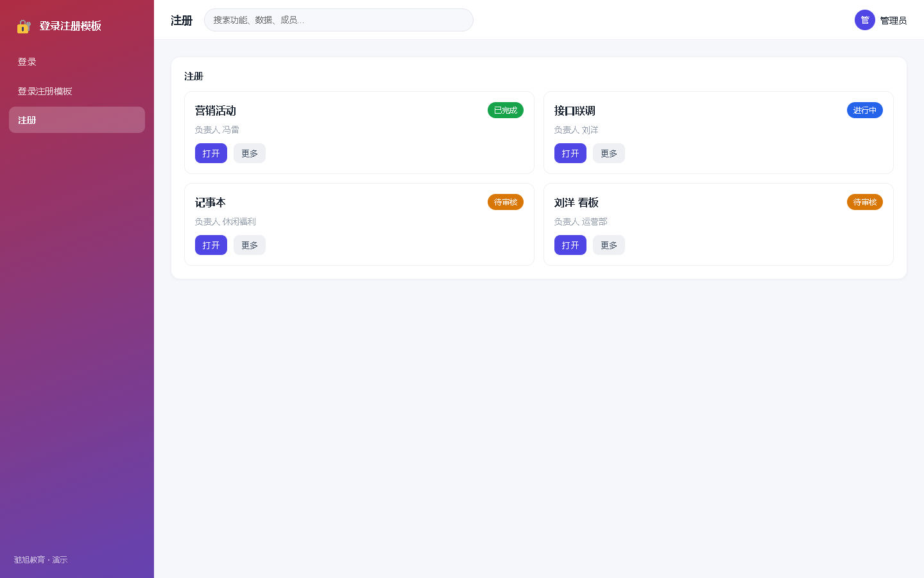Click 待审核 badge on 刘洋 看板 card
Viewport: 924px width, 578px height.
[865, 202]
